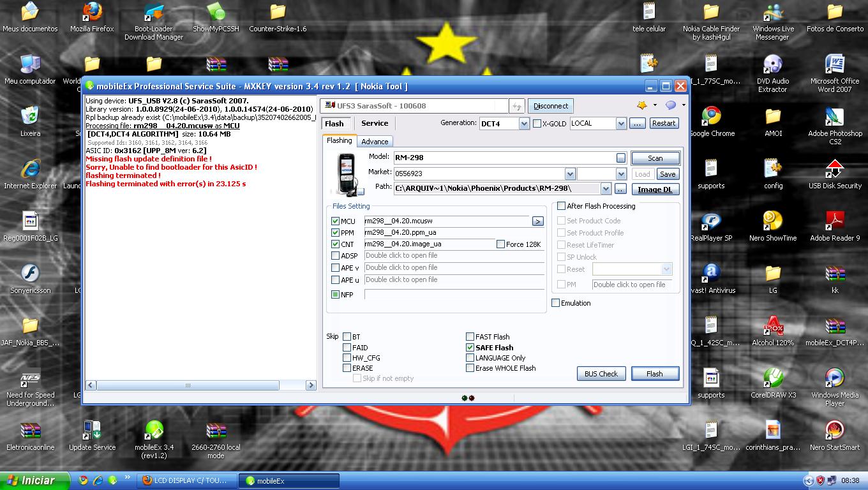
Task: Expand the empty dropdown beside Market
Action: pos(621,174)
